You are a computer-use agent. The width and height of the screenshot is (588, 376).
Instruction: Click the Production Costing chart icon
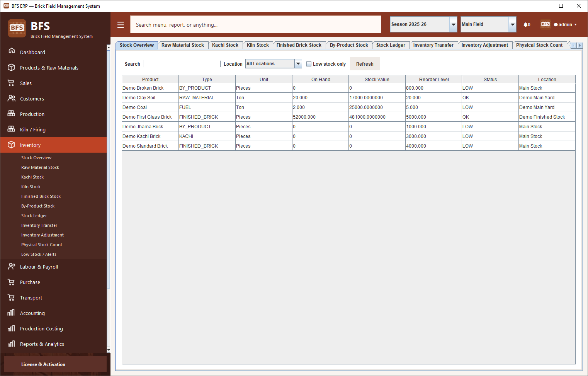click(12, 328)
